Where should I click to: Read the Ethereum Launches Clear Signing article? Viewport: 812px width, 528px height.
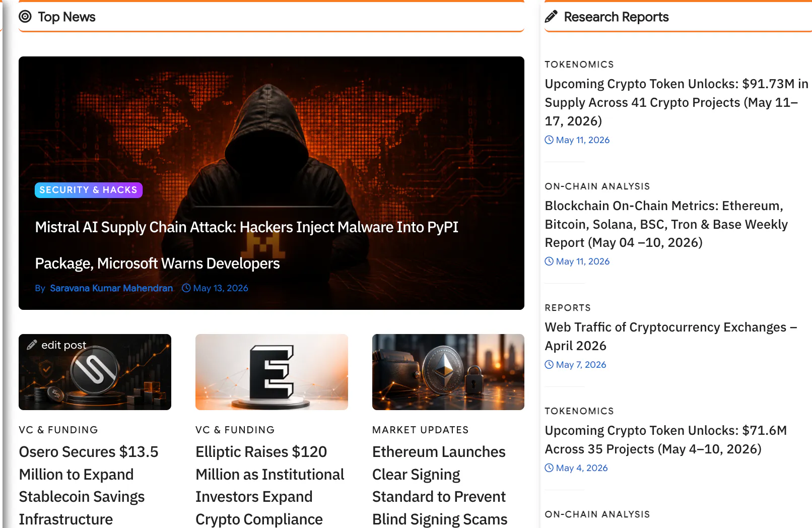[x=440, y=485]
